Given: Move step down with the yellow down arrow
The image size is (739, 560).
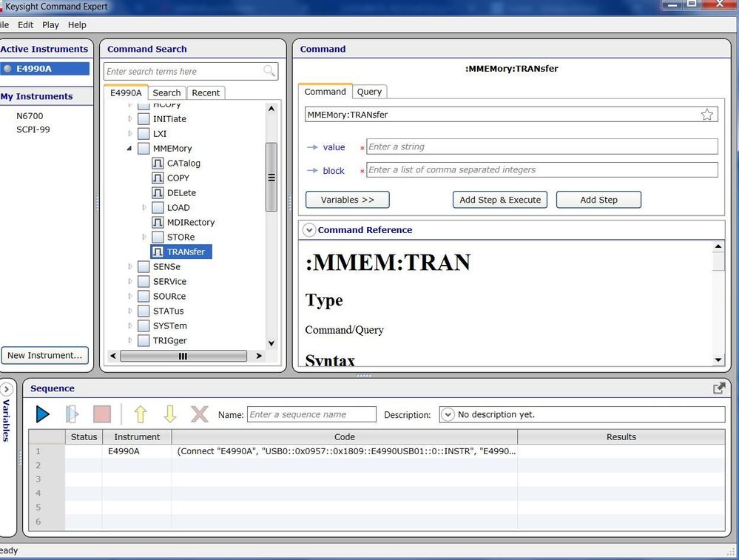Looking at the screenshot, I should tap(170, 414).
